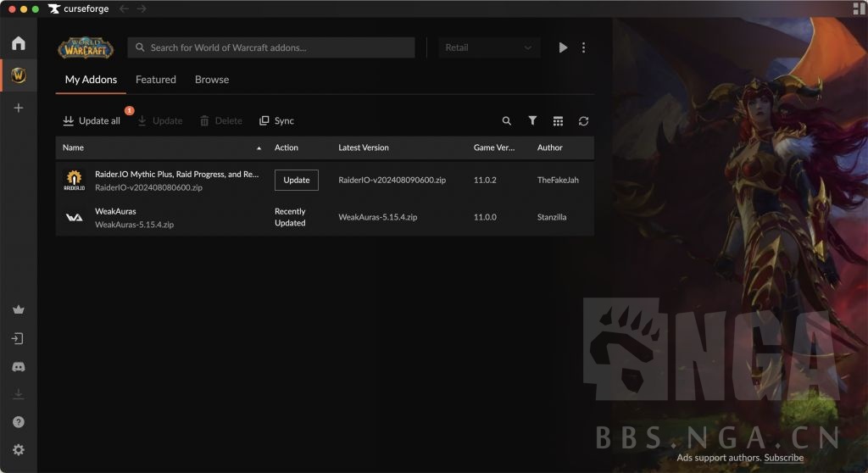Viewport: 868px width, 473px height.
Task: Switch to the Browse tab
Action: point(212,80)
